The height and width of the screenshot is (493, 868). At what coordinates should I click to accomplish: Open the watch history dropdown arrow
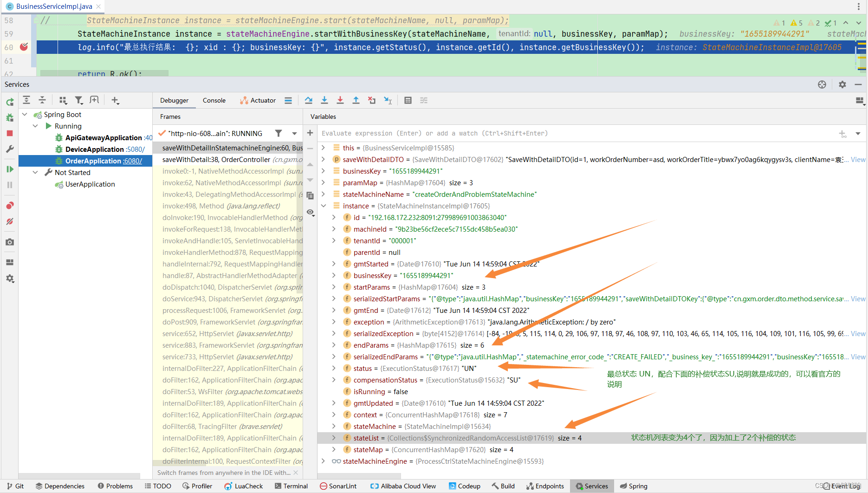(x=858, y=133)
